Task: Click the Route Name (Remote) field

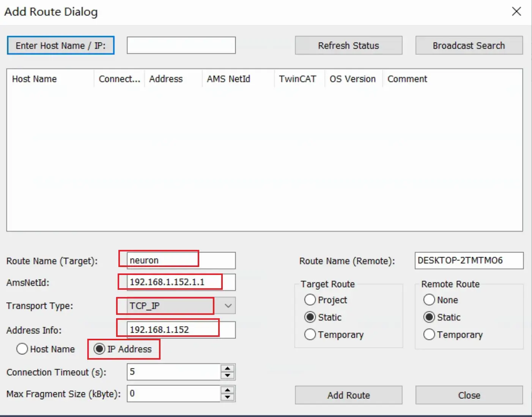Action: click(469, 261)
